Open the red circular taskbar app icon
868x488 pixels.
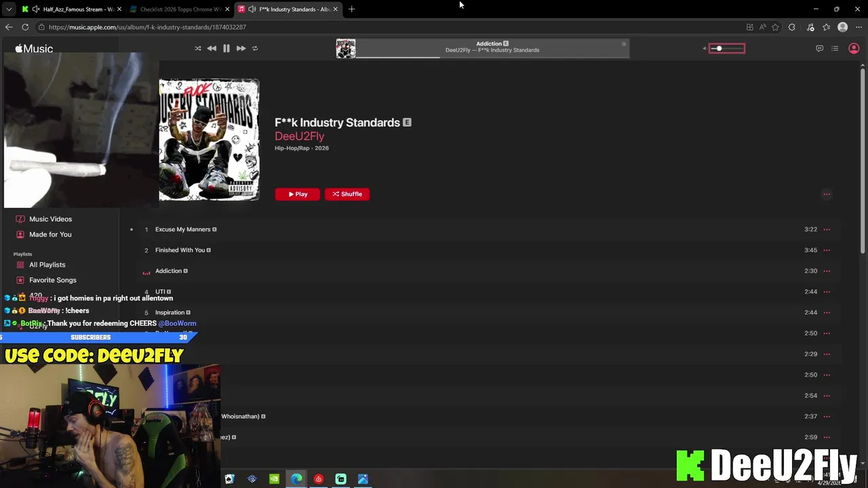(x=318, y=479)
